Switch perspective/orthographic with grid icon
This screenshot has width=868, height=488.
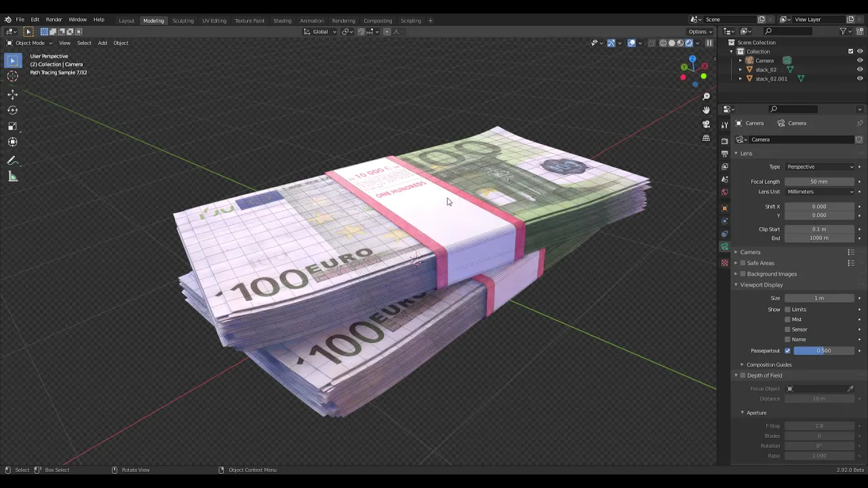[x=706, y=138]
